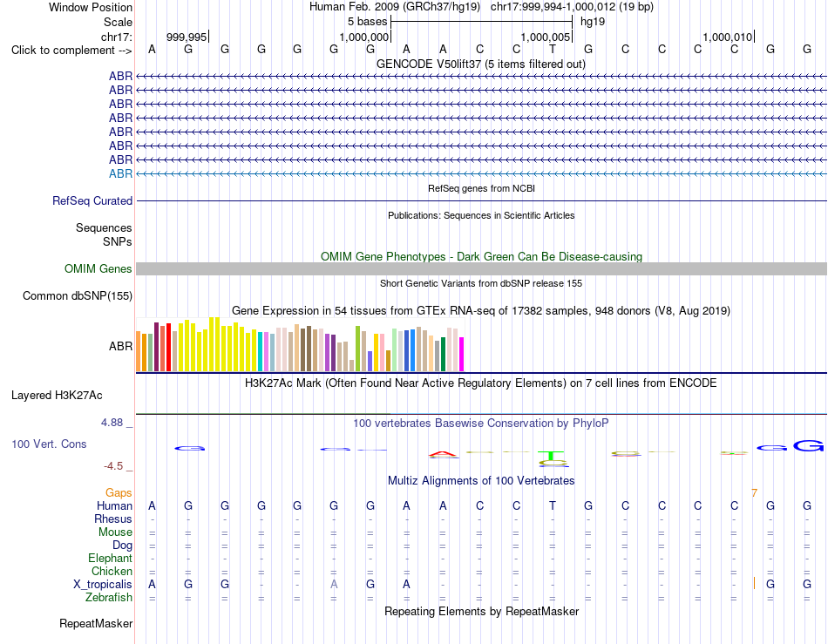Click the faded grey A in X_tropicalis row
828x644 pixels.
(x=334, y=585)
